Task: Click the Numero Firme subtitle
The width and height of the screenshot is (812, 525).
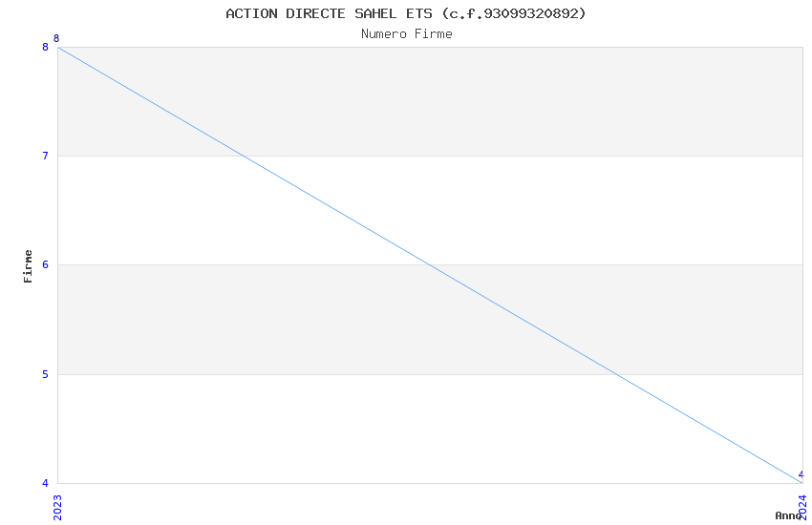Action: pyautogui.click(x=406, y=34)
